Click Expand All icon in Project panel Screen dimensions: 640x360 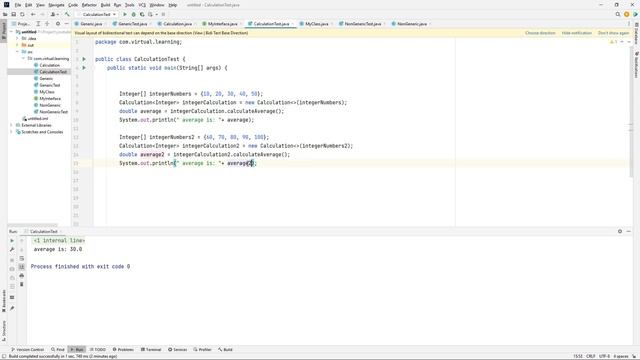click(x=38, y=24)
